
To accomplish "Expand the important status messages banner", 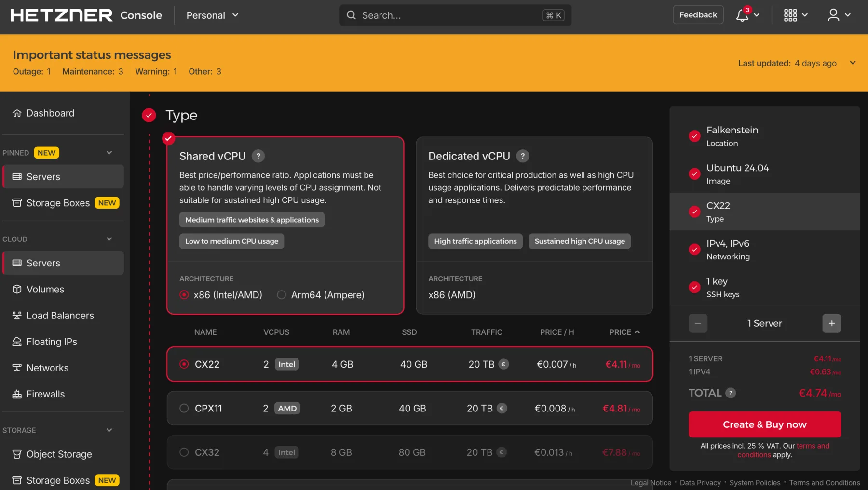I will (x=853, y=63).
